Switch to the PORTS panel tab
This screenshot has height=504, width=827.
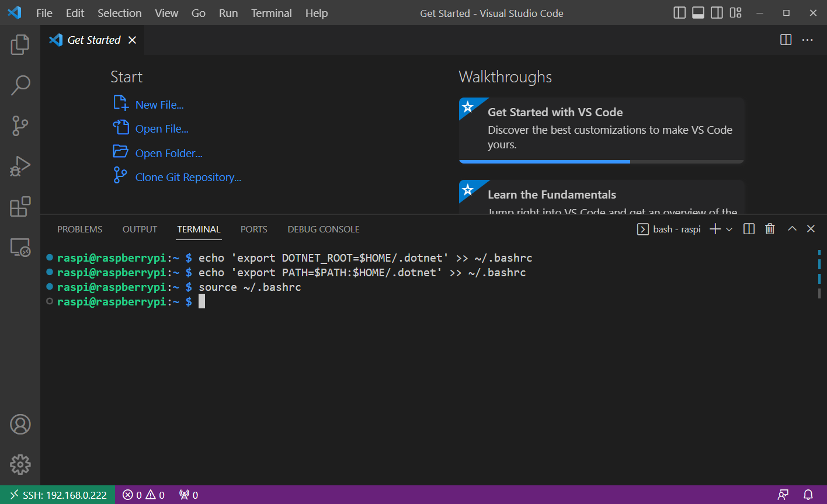[253, 230]
